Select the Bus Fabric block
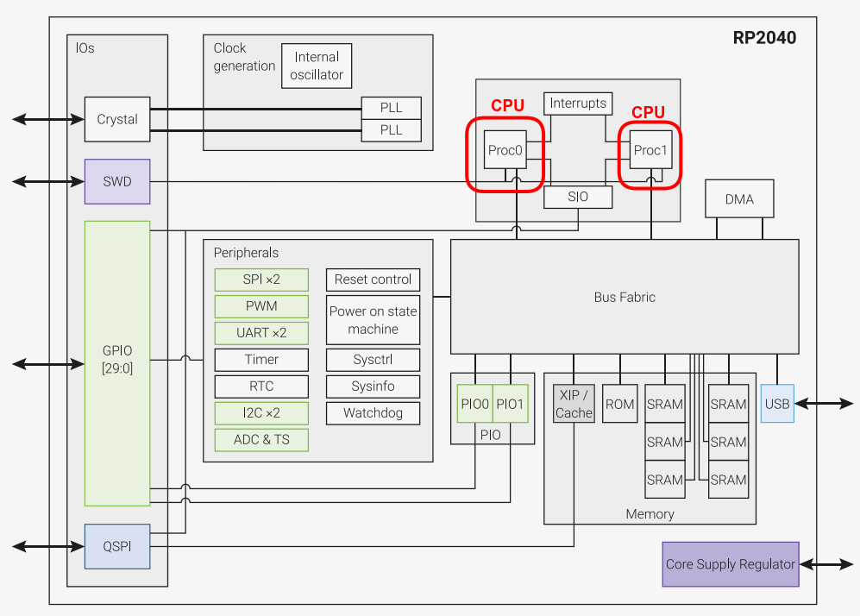The image size is (860, 616). point(625,297)
